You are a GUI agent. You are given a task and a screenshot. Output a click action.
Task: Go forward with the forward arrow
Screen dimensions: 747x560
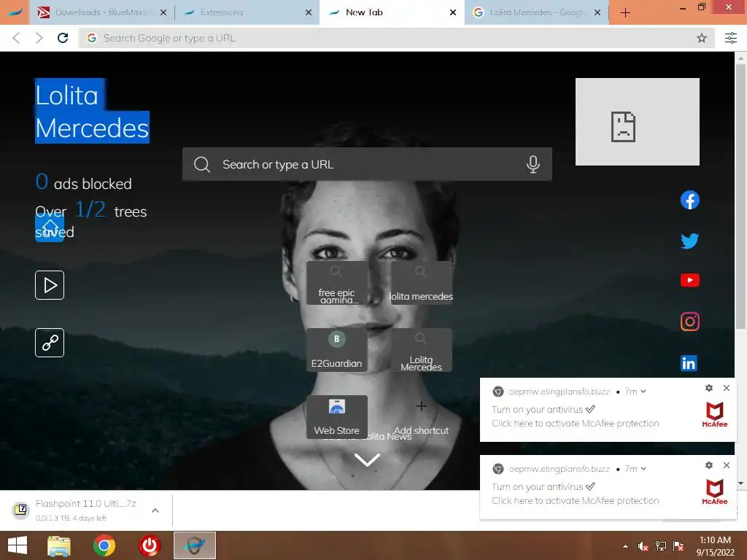point(39,38)
